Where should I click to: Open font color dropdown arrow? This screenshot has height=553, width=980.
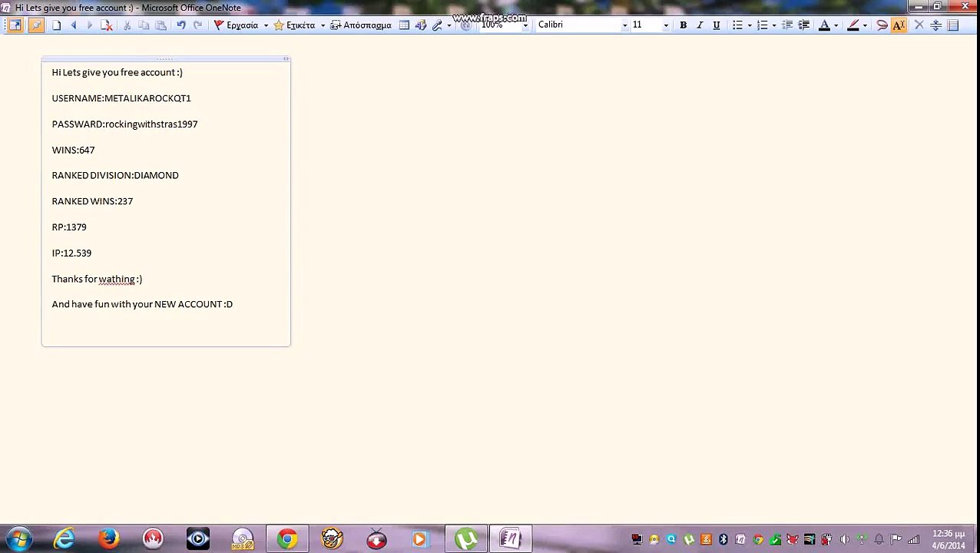[836, 25]
